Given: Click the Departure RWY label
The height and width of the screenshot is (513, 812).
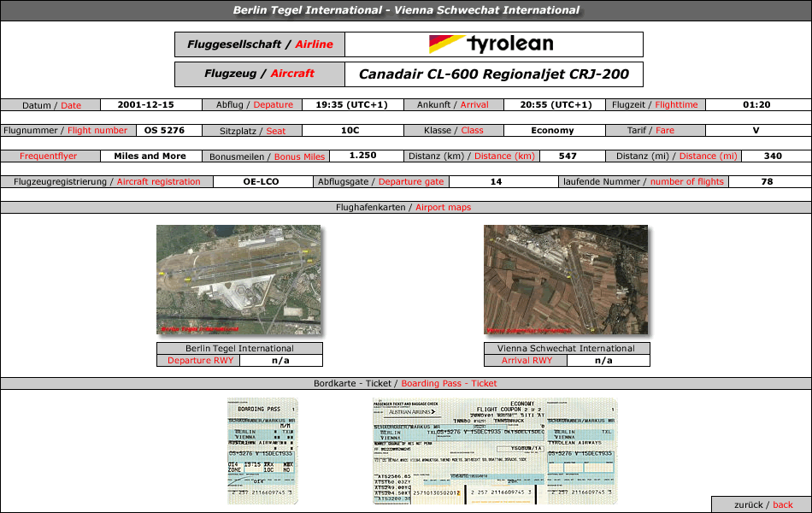Looking at the screenshot, I should (198, 360).
